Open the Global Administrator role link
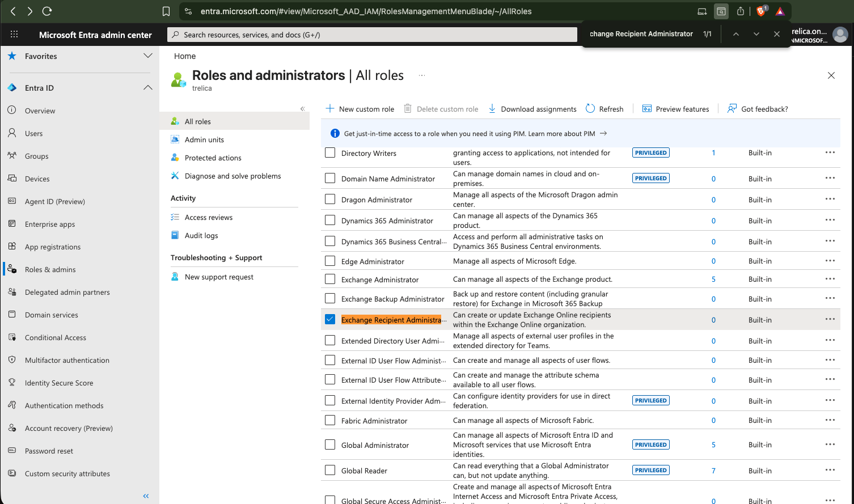Image resolution: width=854 pixels, height=504 pixels. [375, 445]
